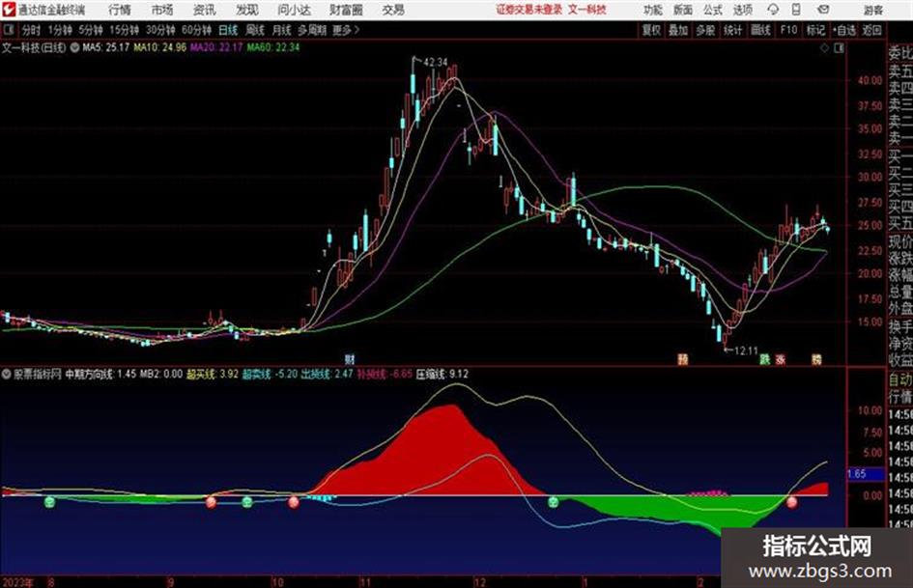913x588 pixels.
Task: Open the 财富圈 menu
Action: pyautogui.click(x=346, y=10)
